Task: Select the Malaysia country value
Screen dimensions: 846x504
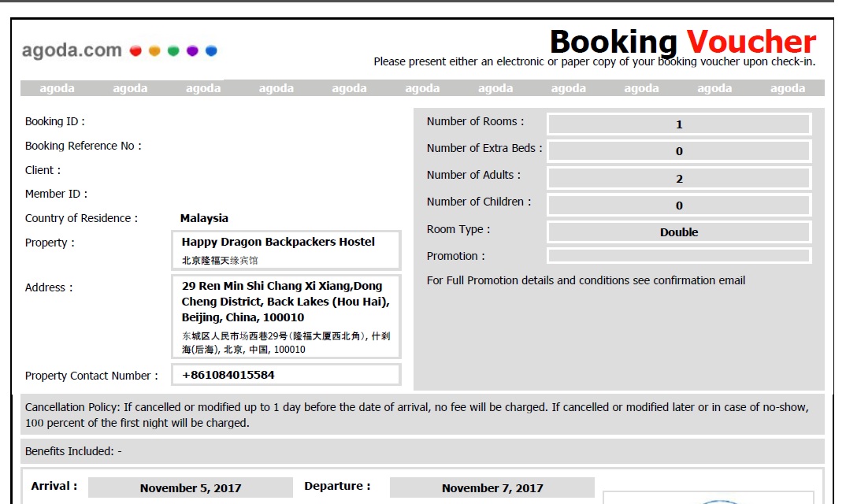Action: [x=204, y=218]
